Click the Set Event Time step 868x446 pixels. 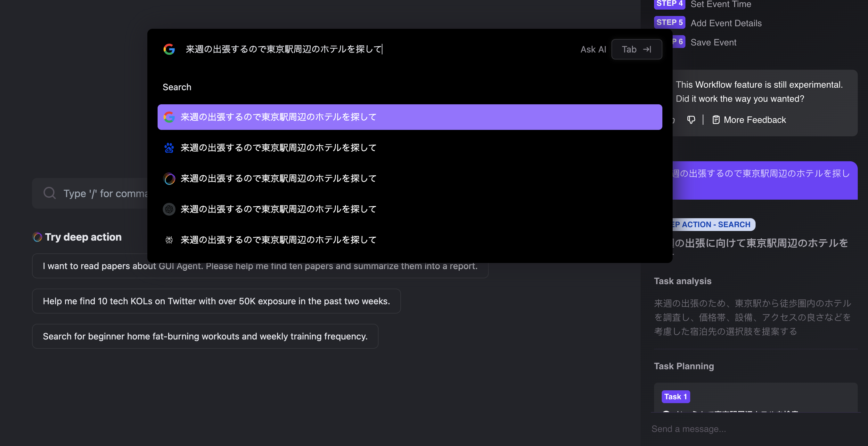pos(720,4)
